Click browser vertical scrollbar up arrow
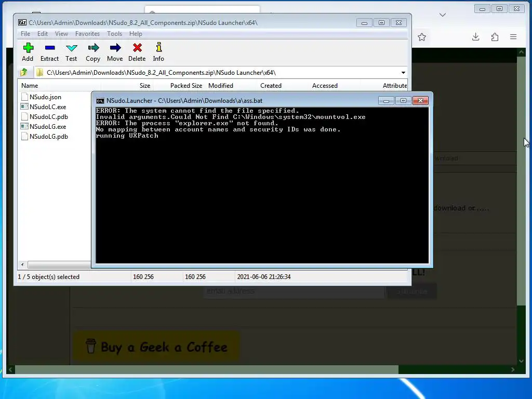The width and height of the screenshot is (532, 399). click(x=522, y=52)
